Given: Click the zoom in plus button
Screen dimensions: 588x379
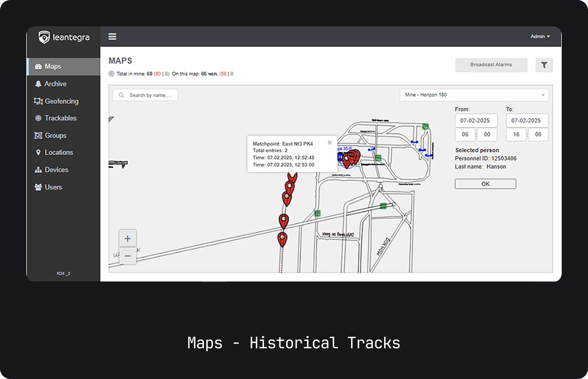Looking at the screenshot, I should 127,238.
